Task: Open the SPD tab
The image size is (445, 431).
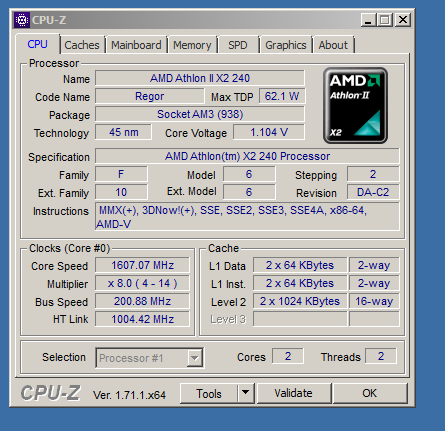Action: (238, 45)
